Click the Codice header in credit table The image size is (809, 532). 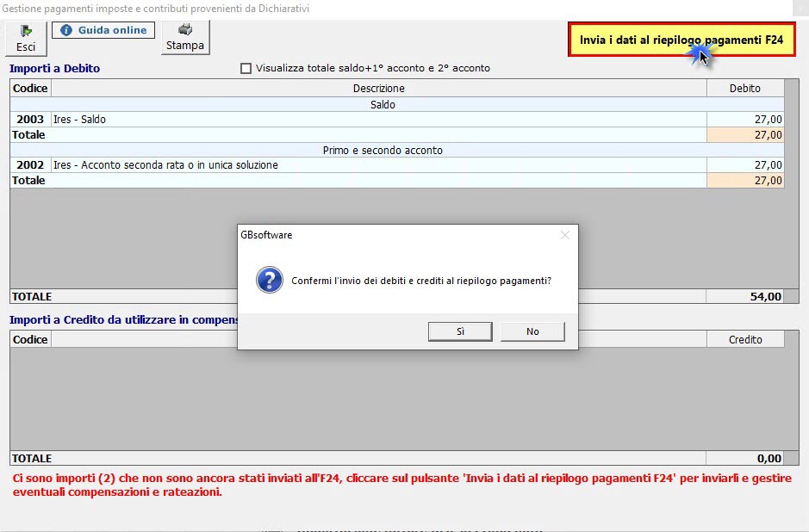click(x=30, y=339)
